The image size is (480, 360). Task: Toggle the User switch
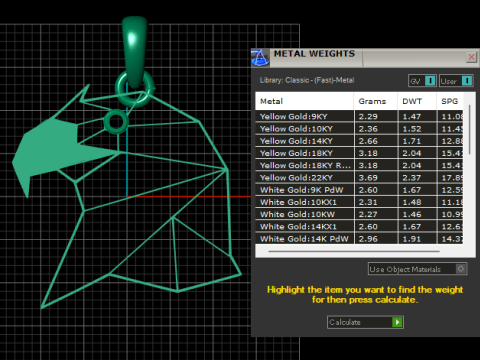pos(456,81)
